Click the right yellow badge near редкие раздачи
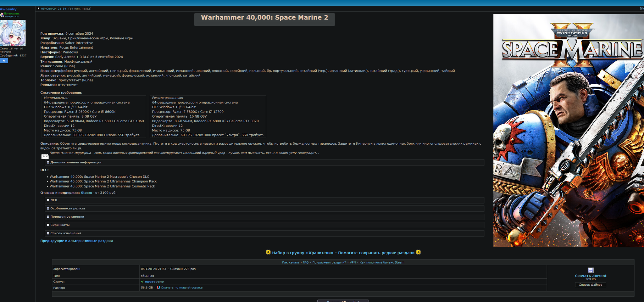 [418, 252]
